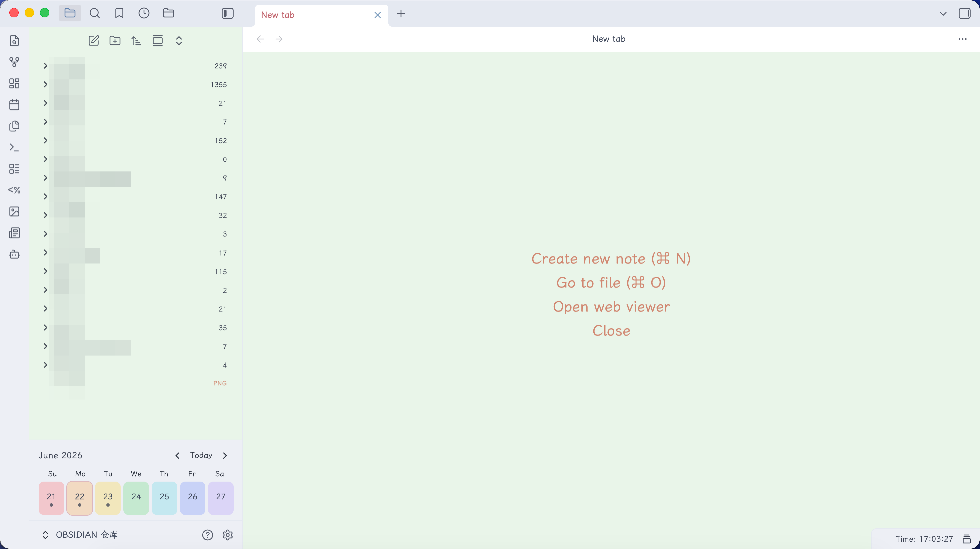Screen dimensions: 980x549
Task: Toggle the right sidebar
Action: (965, 14)
